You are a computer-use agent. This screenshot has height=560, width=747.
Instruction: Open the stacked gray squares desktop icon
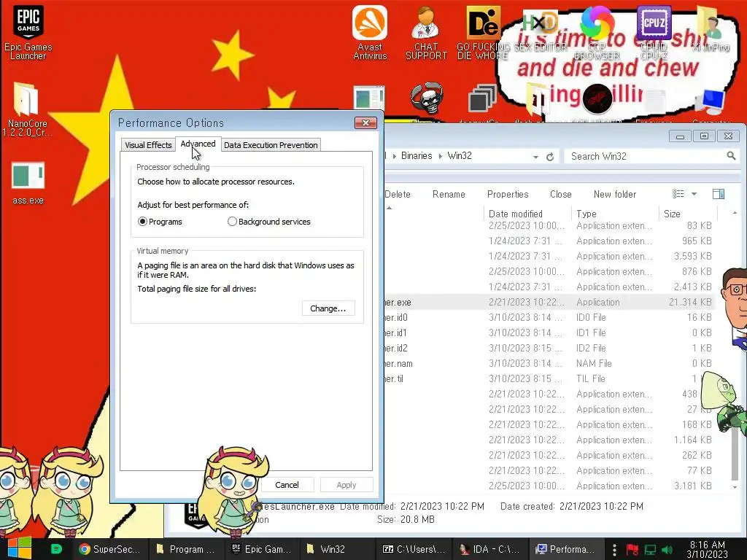[482, 98]
